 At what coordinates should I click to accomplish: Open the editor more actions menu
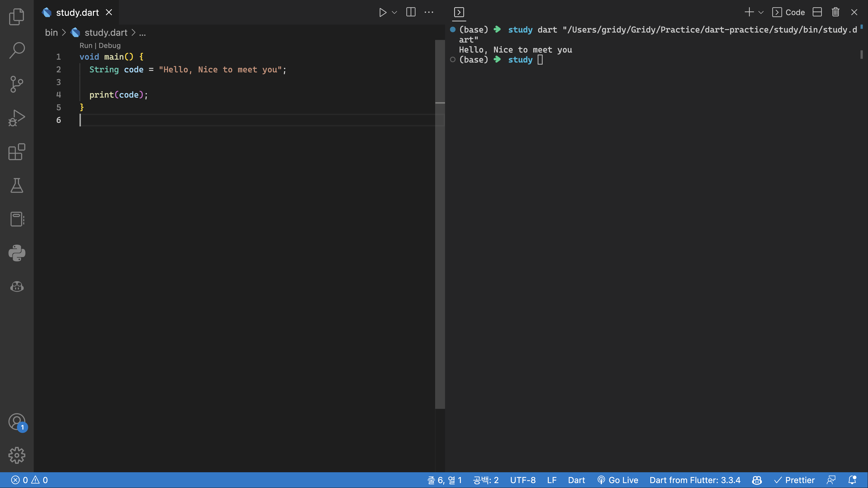(429, 13)
